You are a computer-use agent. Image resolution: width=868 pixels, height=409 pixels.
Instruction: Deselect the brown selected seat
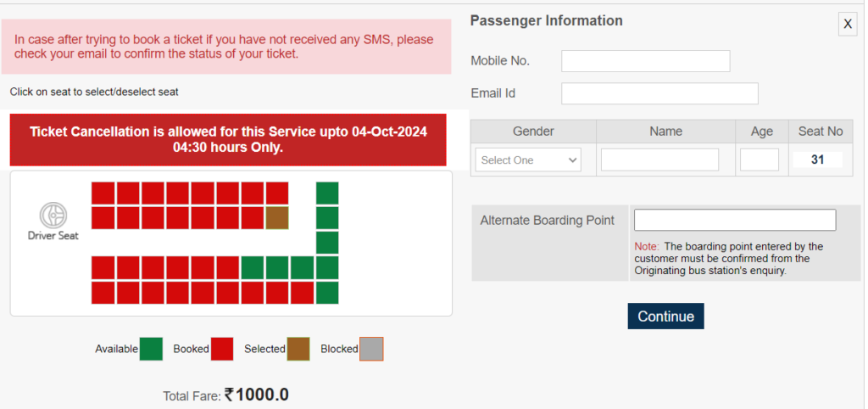point(277,218)
